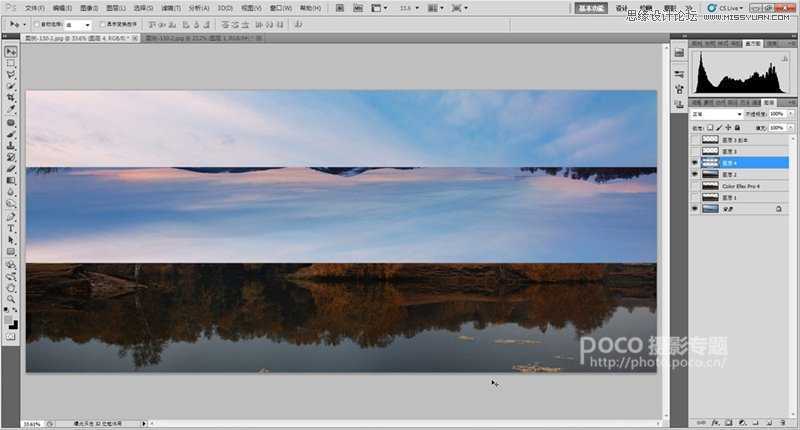The width and height of the screenshot is (800, 430).
Task: Select the Dodge tool
Action: [11, 203]
